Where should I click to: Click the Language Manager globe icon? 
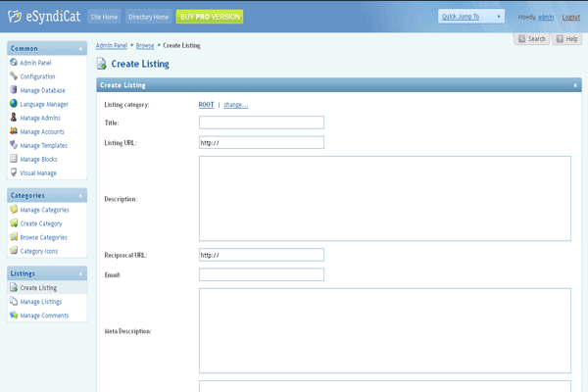pos(14,104)
